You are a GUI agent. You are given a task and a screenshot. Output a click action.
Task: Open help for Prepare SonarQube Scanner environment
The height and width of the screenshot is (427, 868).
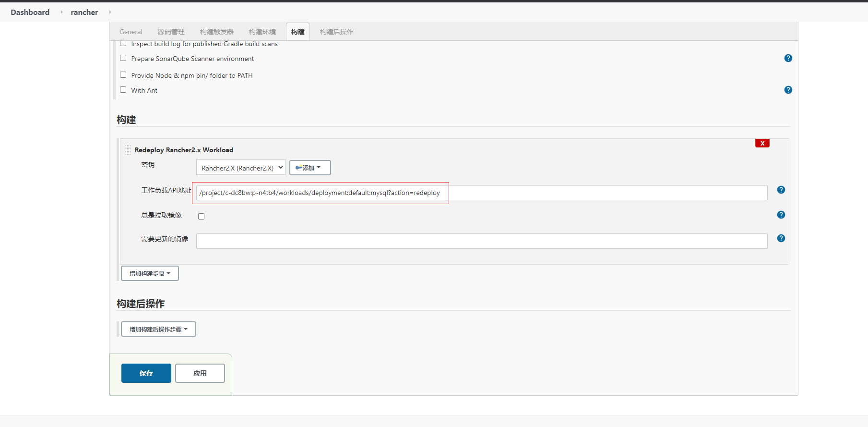(788, 58)
